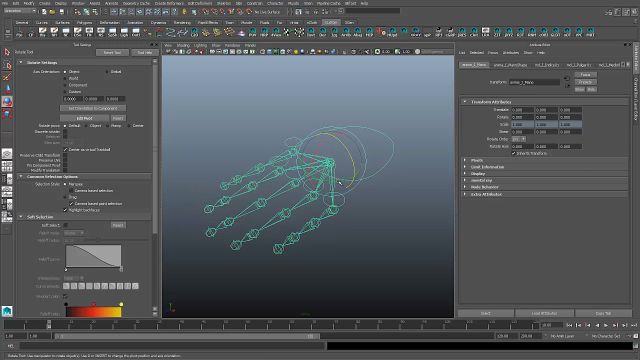640x360 pixels.
Task: Expand the Limit Information section
Action: (x=464, y=167)
